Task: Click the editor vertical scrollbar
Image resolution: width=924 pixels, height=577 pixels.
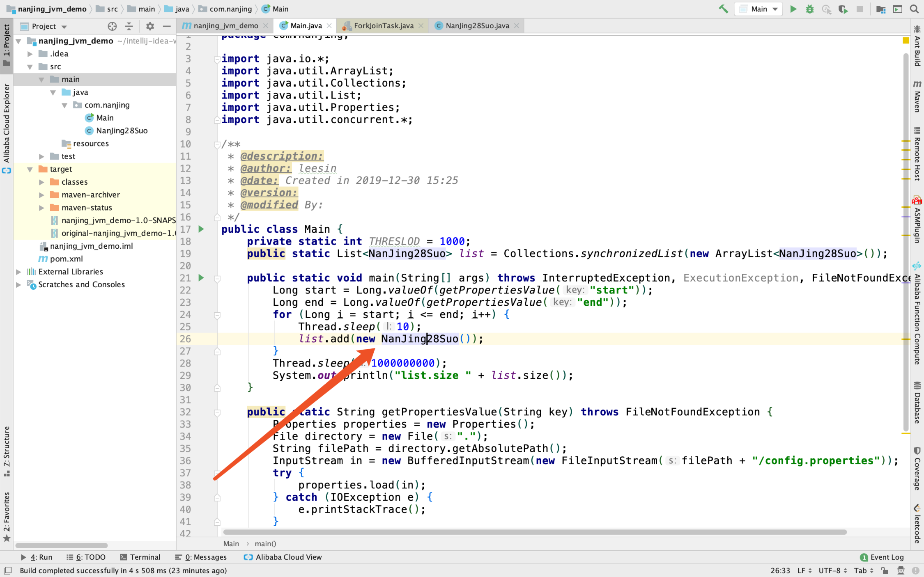Action: (x=906, y=242)
